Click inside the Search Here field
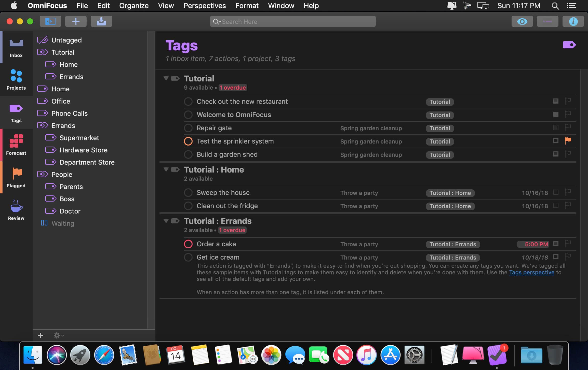The height and width of the screenshot is (370, 588). pos(292,21)
